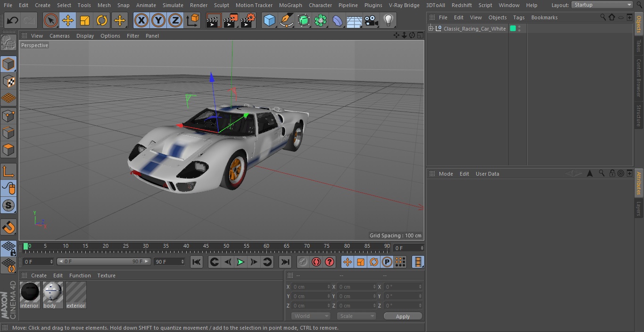Toggle Z axis lock
Image resolution: width=644 pixels, height=332 pixels.
click(175, 20)
